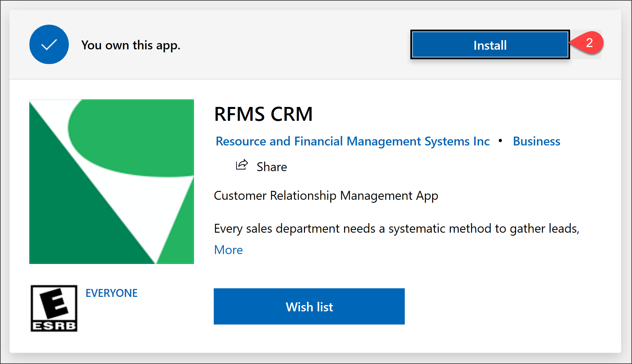Add app to Wish list
Viewport: 632px width, 364px height.
point(309,306)
